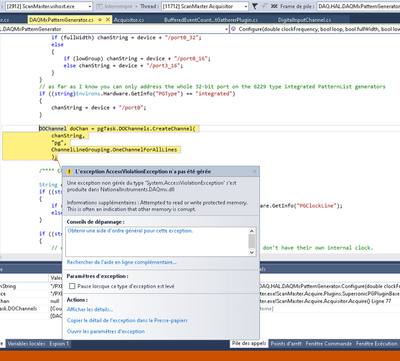
Task: Click the DOChannel type in highlighted code line
Action: pyautogui.click(x=53, y=129)
